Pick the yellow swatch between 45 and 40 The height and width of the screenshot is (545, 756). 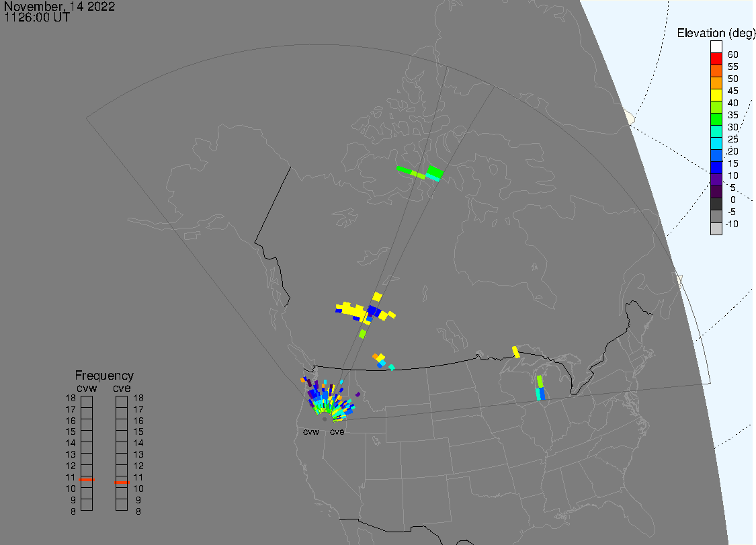pyautogui.click(x=716, y=95)
